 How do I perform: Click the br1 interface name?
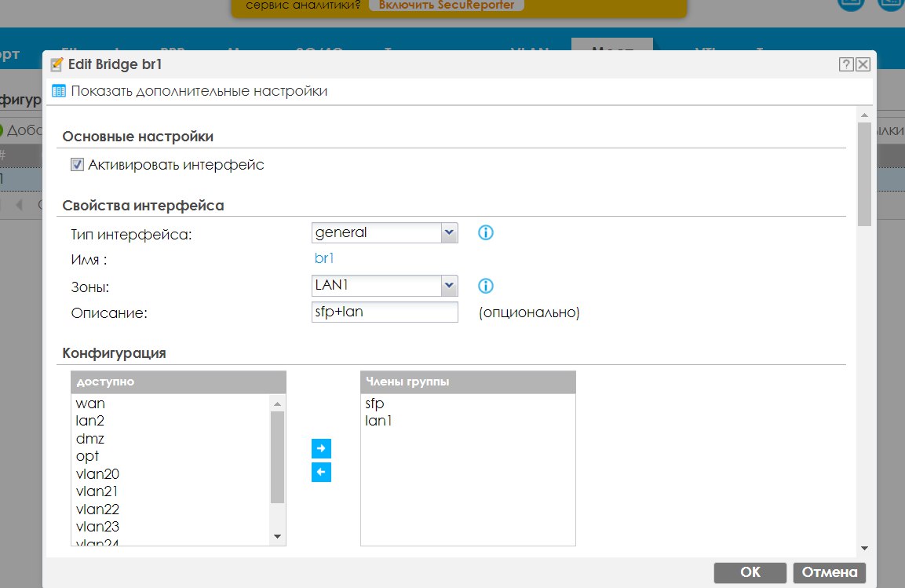[x=324, y=258]
